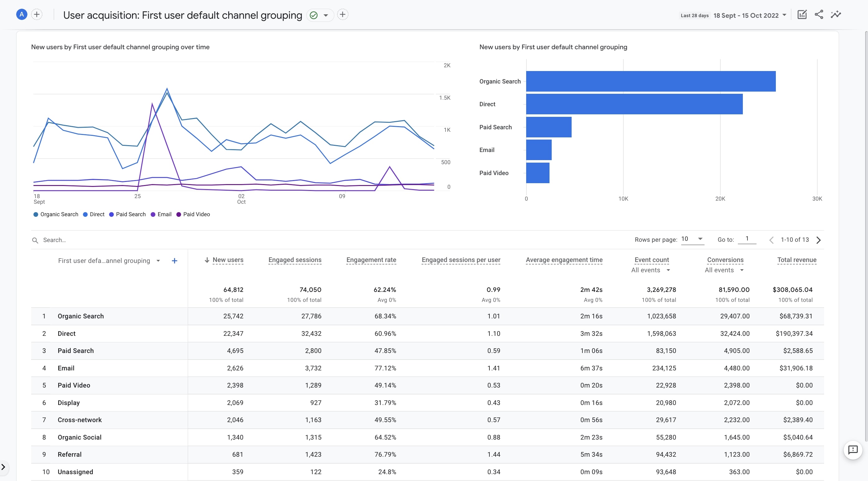
Task: Select the New users column header to sort
Action: click(227, 260)
